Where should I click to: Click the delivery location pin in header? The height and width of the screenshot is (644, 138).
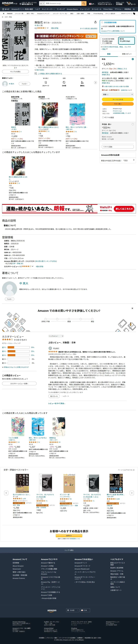point(20,4)
